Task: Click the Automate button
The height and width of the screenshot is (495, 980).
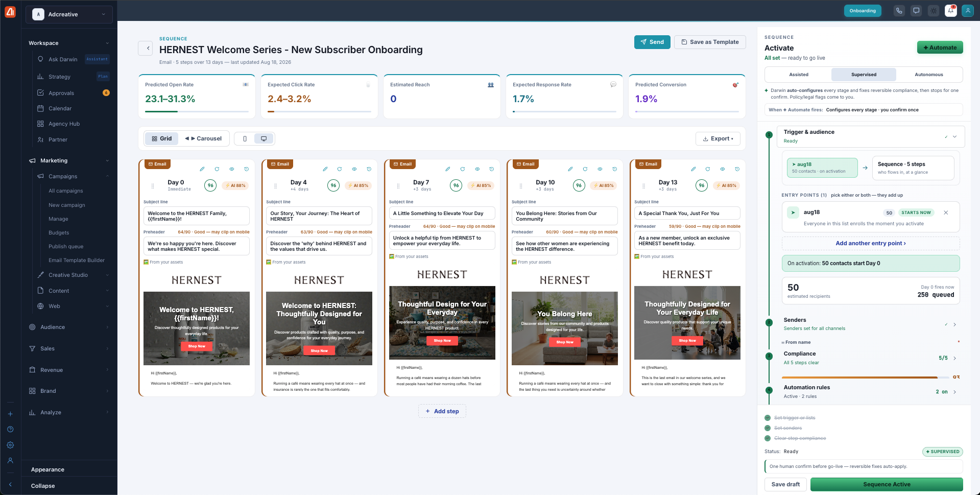Action: [x=940, y=48]
